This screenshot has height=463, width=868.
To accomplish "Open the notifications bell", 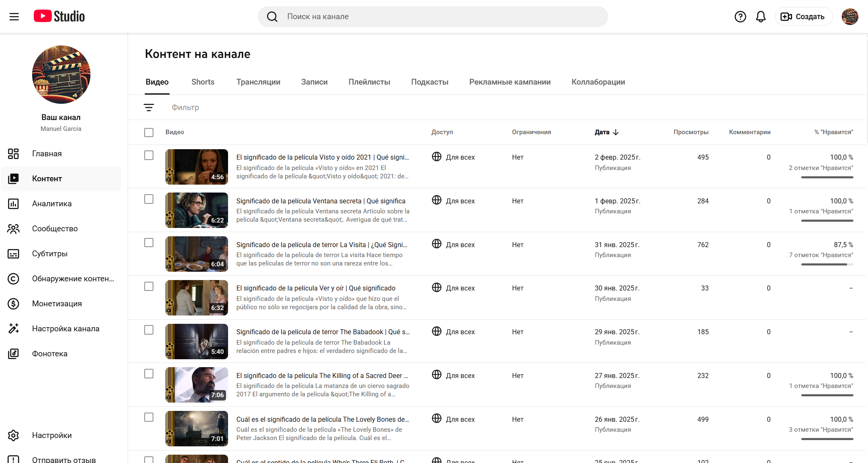I will click(x=760, y=17).
